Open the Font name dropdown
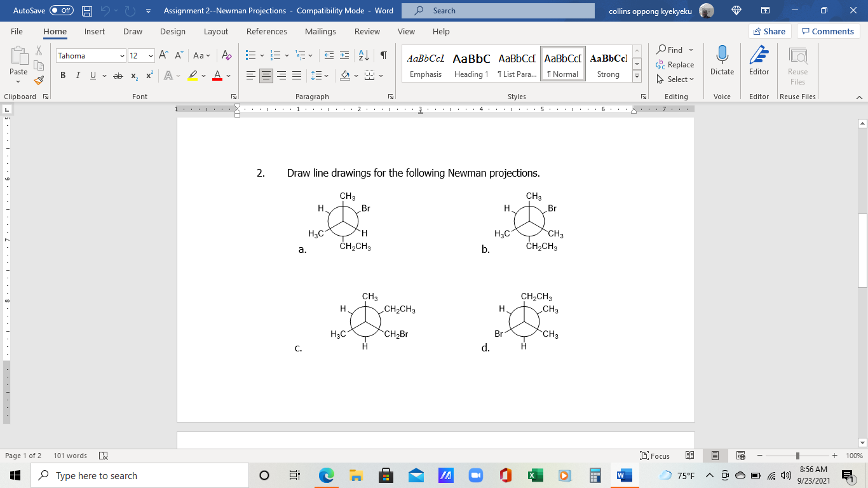 coord(123,56)
